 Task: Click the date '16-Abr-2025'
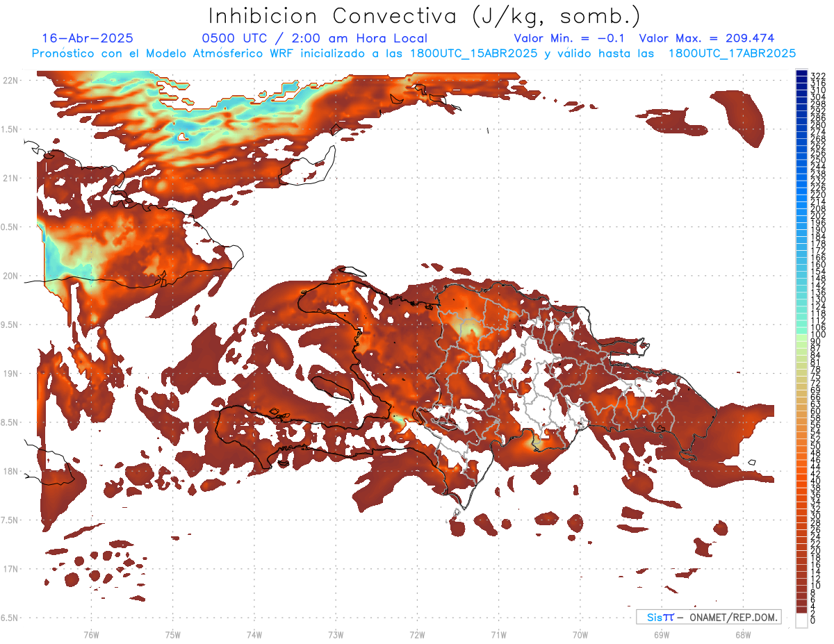click(88, 39)
